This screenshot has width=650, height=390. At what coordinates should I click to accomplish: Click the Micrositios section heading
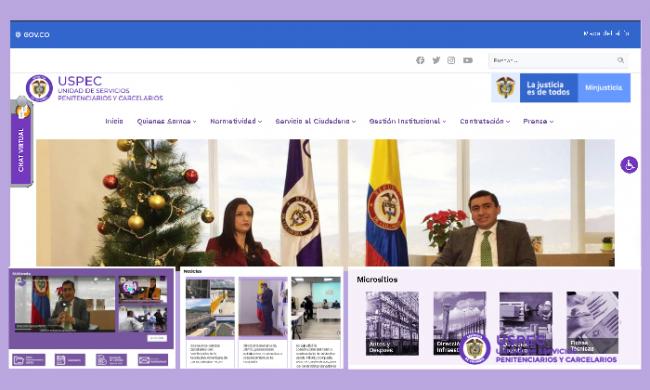tap(377, 280)
